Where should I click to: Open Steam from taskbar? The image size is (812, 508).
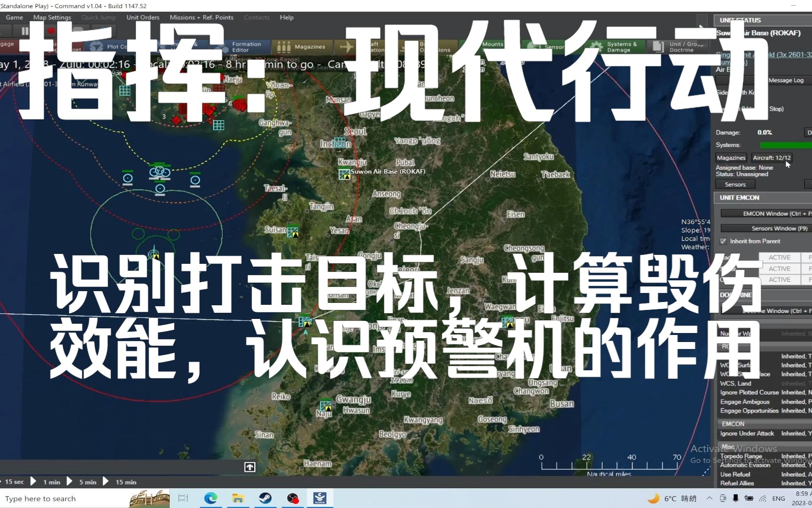pos(265,499)
